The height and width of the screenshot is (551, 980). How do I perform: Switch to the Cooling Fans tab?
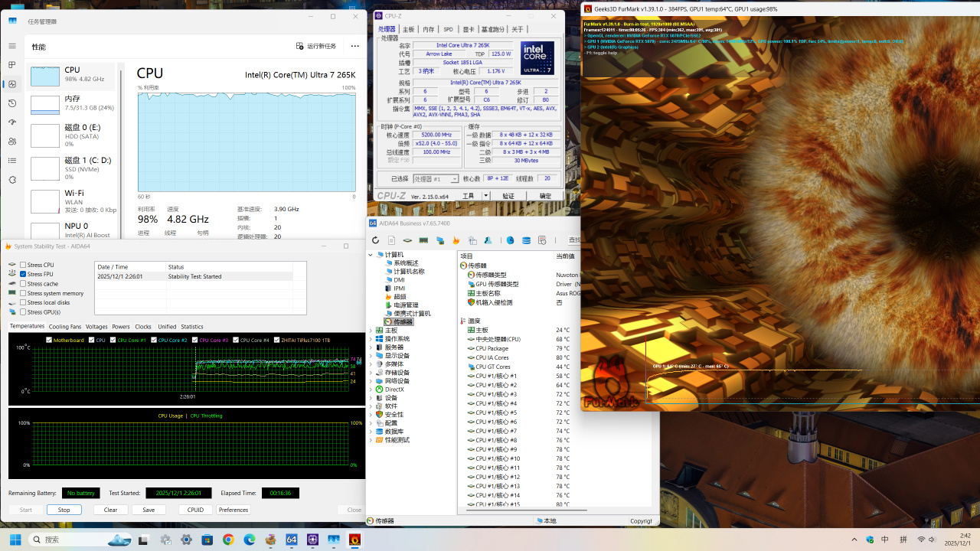coord(65,327)
